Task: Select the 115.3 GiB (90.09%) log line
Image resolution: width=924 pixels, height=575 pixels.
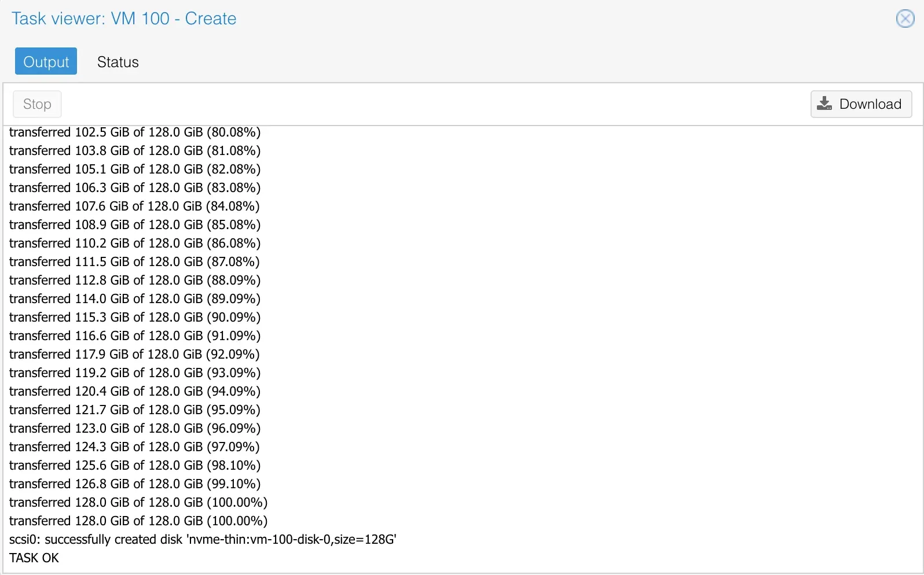Action: coord(135,317)
